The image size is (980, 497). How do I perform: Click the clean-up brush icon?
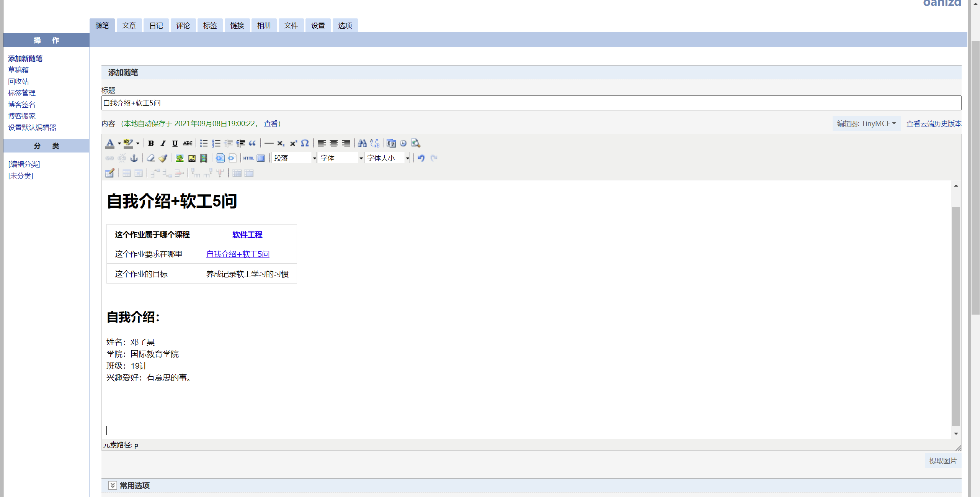pos(163,158)
